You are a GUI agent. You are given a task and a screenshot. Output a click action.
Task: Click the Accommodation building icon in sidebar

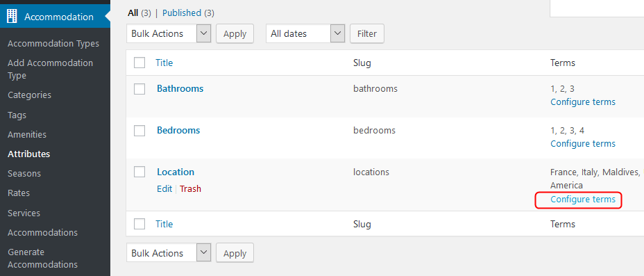[12, 17]
